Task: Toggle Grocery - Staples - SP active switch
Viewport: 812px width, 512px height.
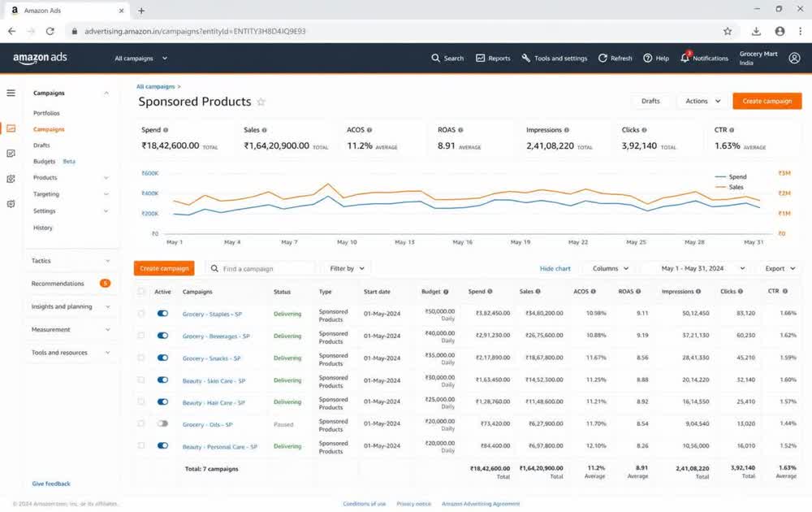Action: [x=162, y=314]
